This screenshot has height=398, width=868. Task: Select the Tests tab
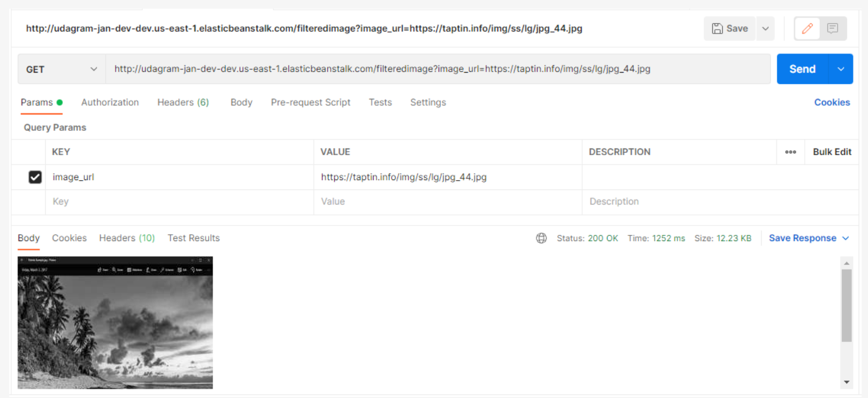click(x=380, y=102)
